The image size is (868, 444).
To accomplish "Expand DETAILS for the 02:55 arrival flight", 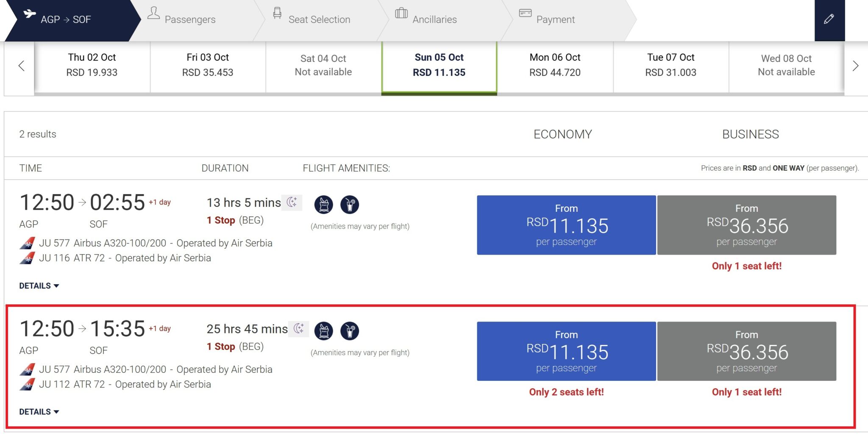I will 39,286.
